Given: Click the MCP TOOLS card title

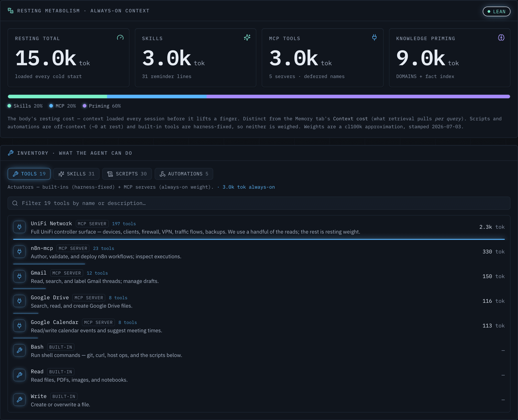Looking at the screenshot, I should 285,39.
